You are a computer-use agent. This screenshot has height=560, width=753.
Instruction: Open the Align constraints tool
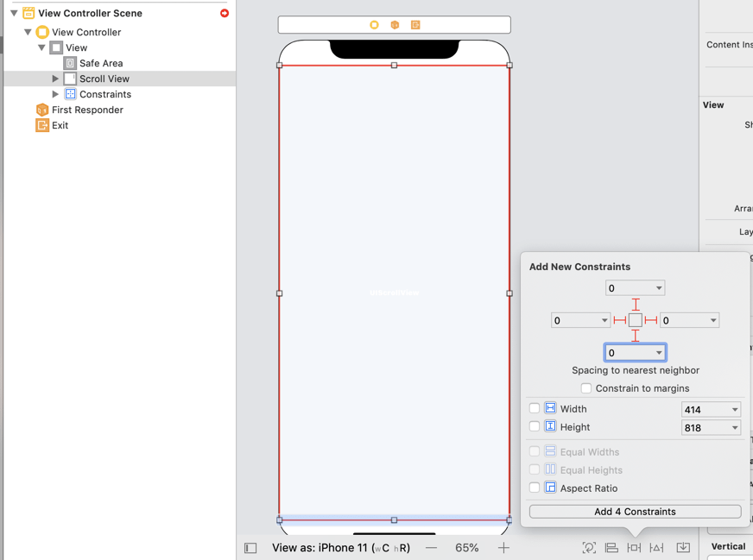pos(611,547)
